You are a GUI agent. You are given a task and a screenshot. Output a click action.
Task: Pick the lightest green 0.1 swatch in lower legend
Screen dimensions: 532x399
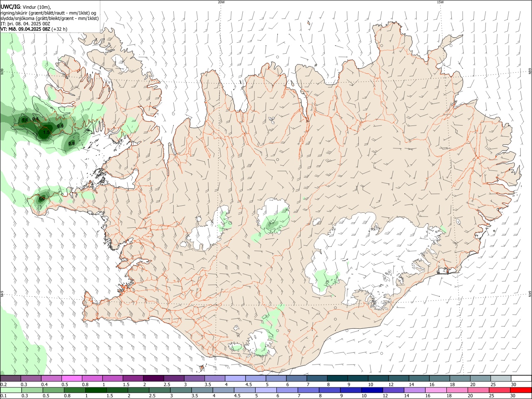tap(10, 390)
